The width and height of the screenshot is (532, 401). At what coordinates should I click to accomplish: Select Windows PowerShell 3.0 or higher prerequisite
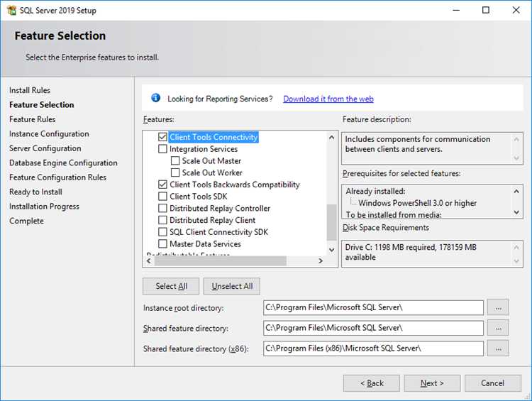click(417, 203)
